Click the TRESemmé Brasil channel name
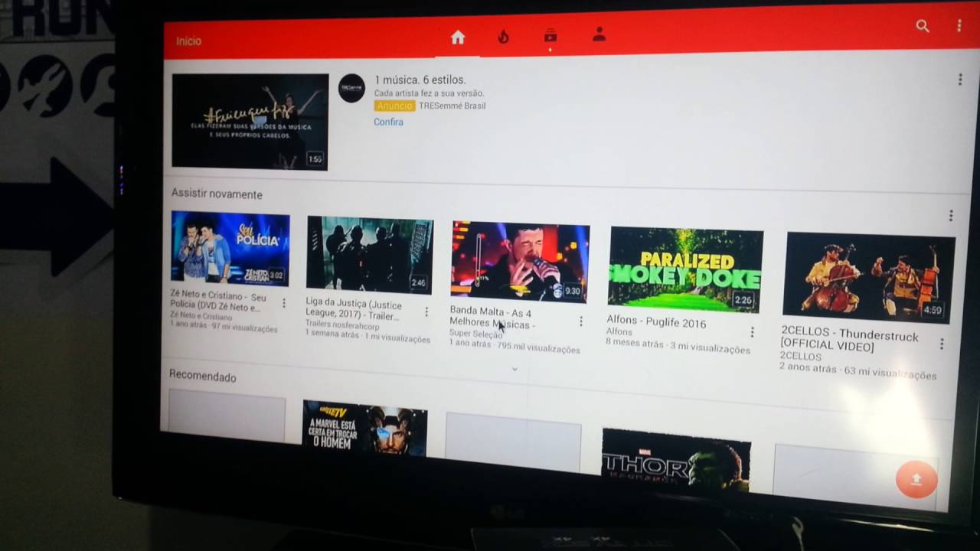The image size is (980, 551). (x=452, y=106)
